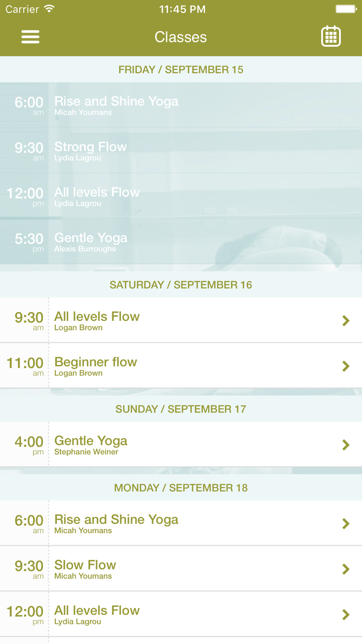Viewport: 362px width, 644px height.
Task: Open the hamburger menu
Action: coord(30,37)
